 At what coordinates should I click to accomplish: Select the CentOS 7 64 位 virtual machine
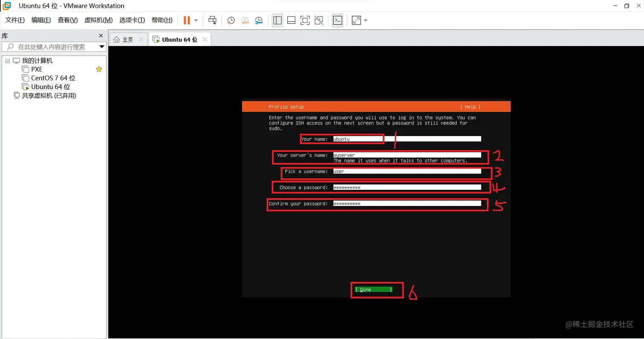coord(53,78)
